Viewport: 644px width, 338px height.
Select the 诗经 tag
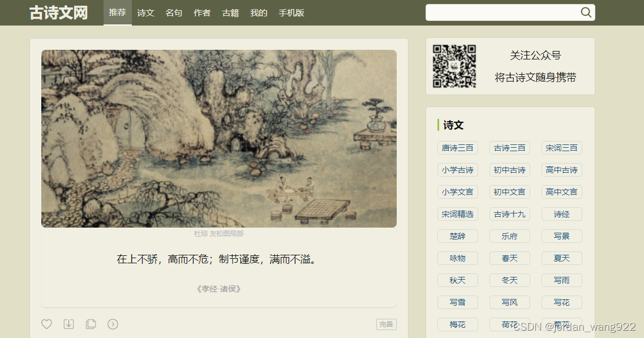click(x=561, y=214)
